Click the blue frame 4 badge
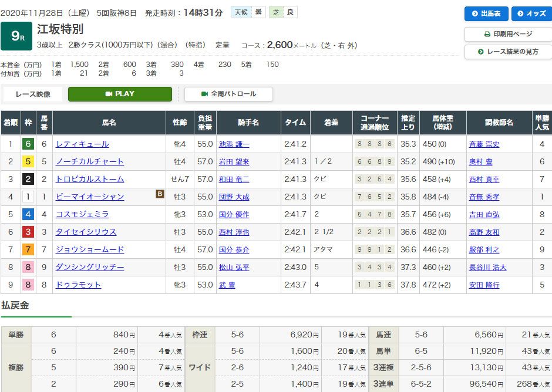 tap(28, 214)
